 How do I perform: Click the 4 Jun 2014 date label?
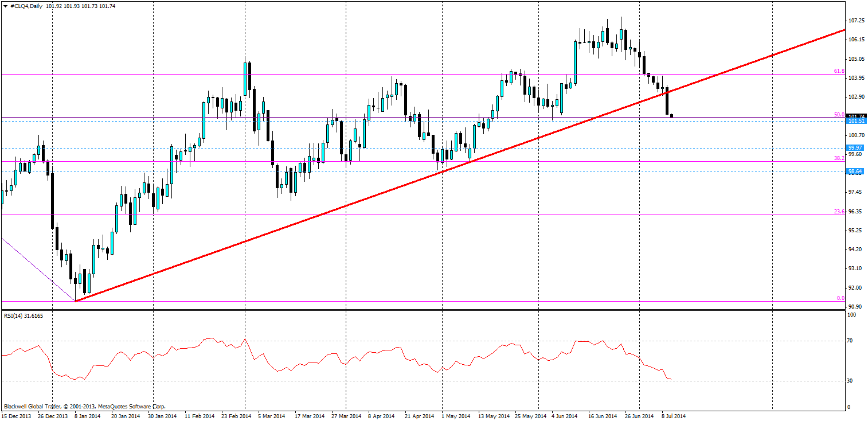click(x=566, y=416)
